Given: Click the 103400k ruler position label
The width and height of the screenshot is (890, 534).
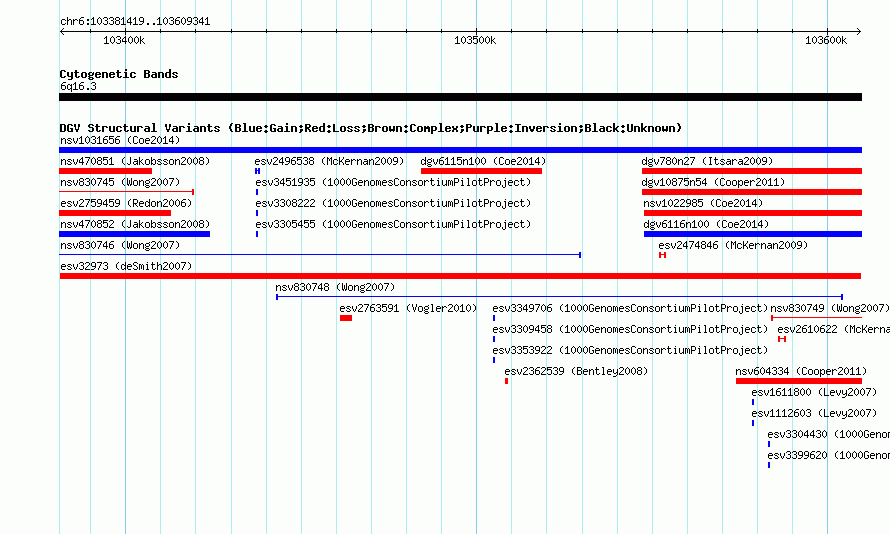Looking at the screenshot, I should coord(124,40).
